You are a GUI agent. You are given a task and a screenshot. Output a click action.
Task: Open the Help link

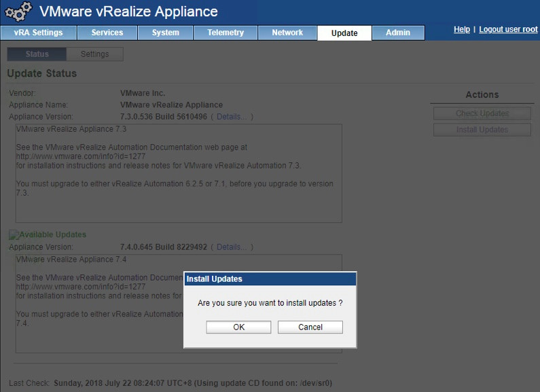click(x=461, y=29)
